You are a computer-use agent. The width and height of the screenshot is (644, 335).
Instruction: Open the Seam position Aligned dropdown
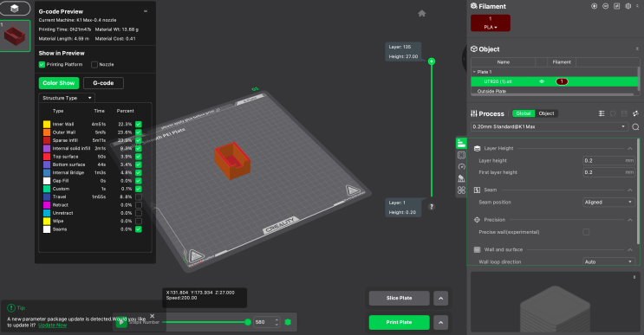(x=608, y=203)
